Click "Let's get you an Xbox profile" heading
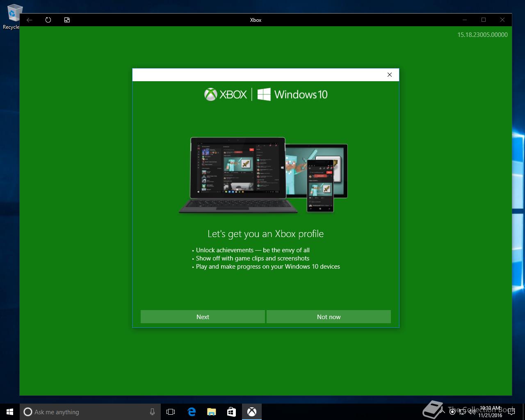Screen dimensions: 525x420 click(265, 234)
